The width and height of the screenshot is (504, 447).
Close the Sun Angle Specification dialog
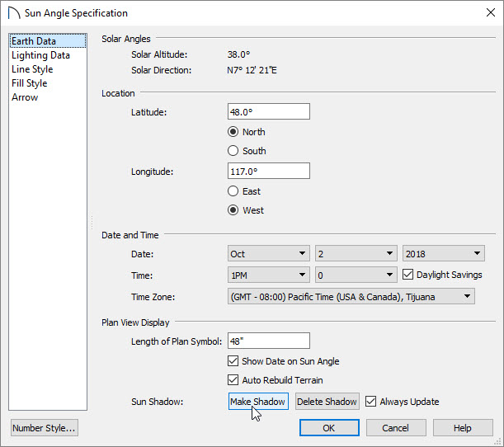491,13
